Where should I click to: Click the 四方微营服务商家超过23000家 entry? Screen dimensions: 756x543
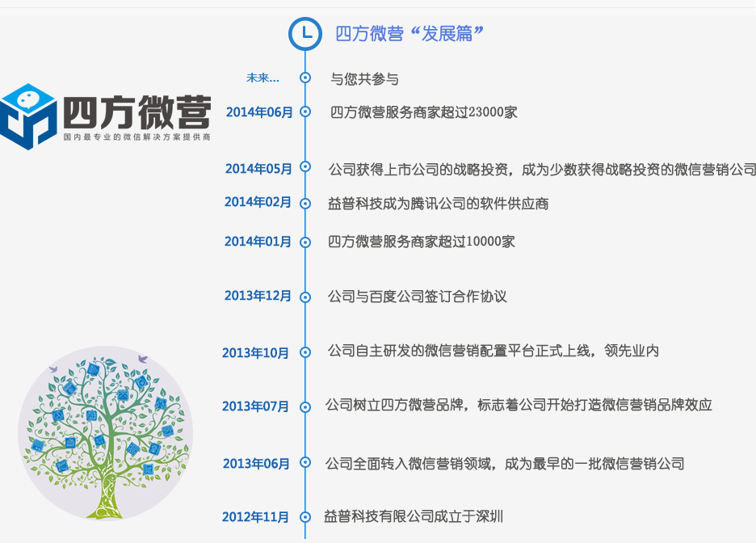[424, 112]
